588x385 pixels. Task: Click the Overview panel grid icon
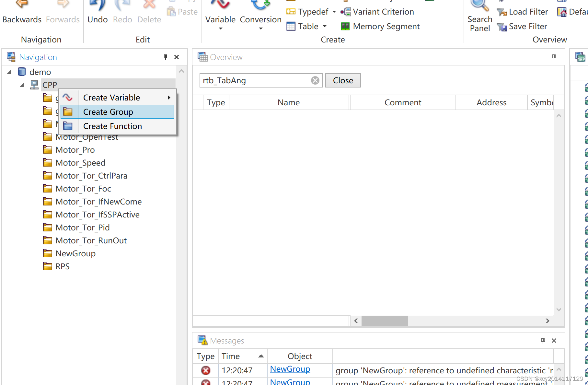tap(203, 57)
